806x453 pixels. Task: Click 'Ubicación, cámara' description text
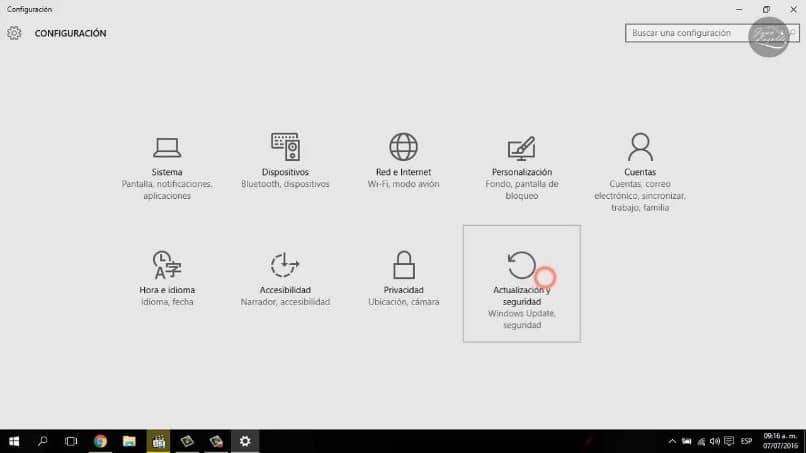(x=404, y=302)
